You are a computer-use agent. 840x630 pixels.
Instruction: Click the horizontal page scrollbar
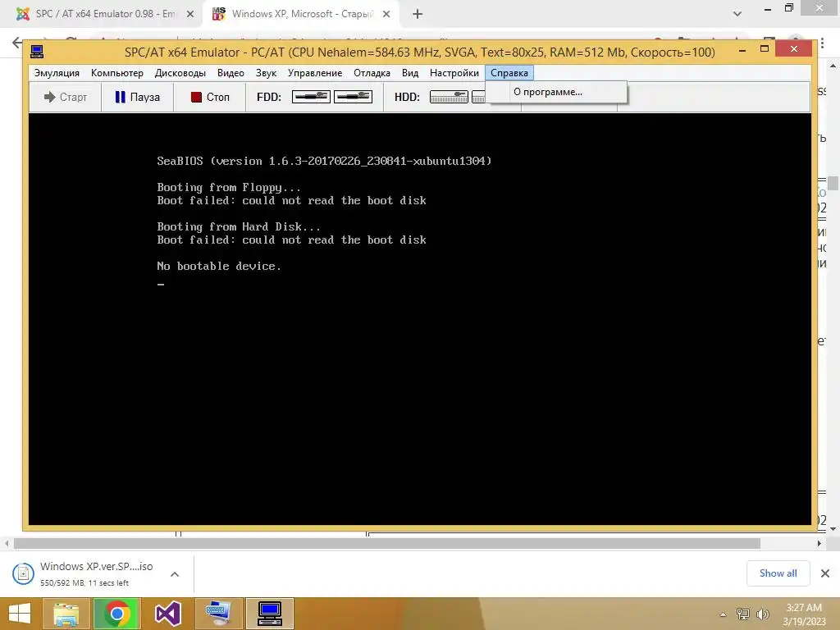click(387, 543)
